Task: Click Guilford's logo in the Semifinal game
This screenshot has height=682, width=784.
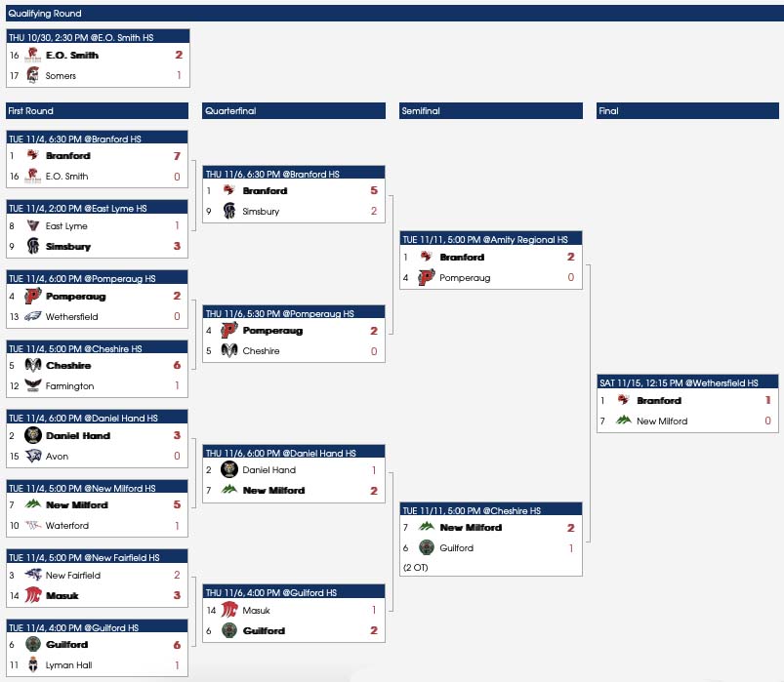Action: coord(427,548)
